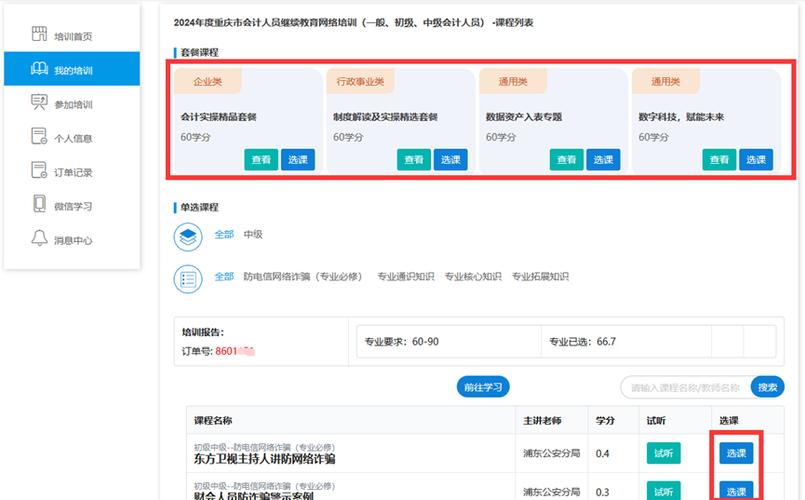Click the 课程名称 column header
Viewport: 805px width, 500px height.
[213, 420]
